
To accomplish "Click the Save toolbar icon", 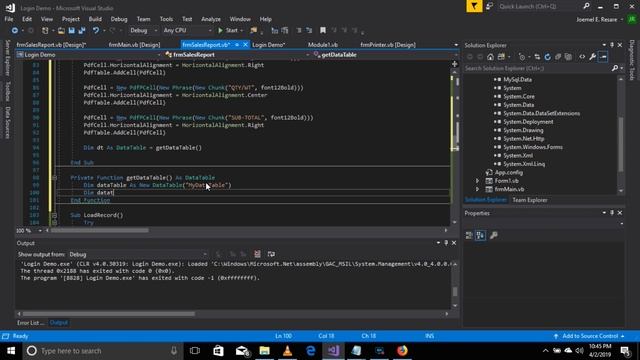I will click(x=71, y=31).
